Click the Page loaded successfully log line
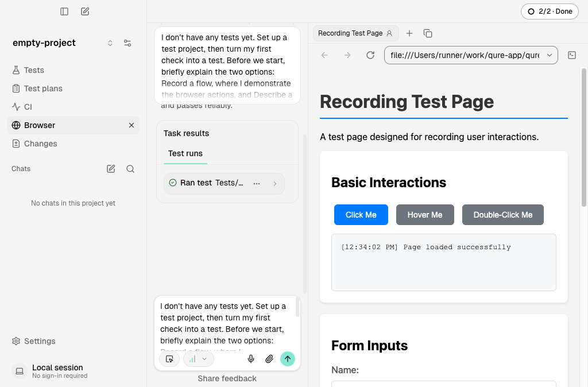 (425, 247)
